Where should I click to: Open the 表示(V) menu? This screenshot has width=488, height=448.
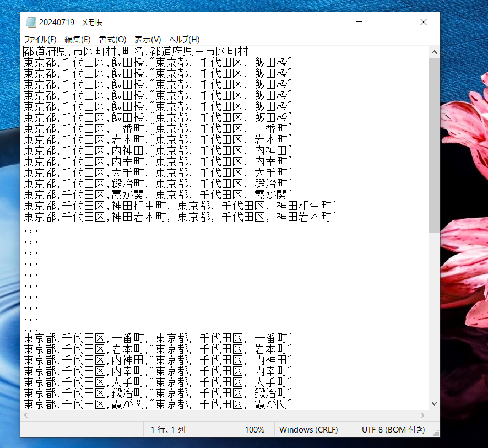pyautogui.click(x=148, y=40)
